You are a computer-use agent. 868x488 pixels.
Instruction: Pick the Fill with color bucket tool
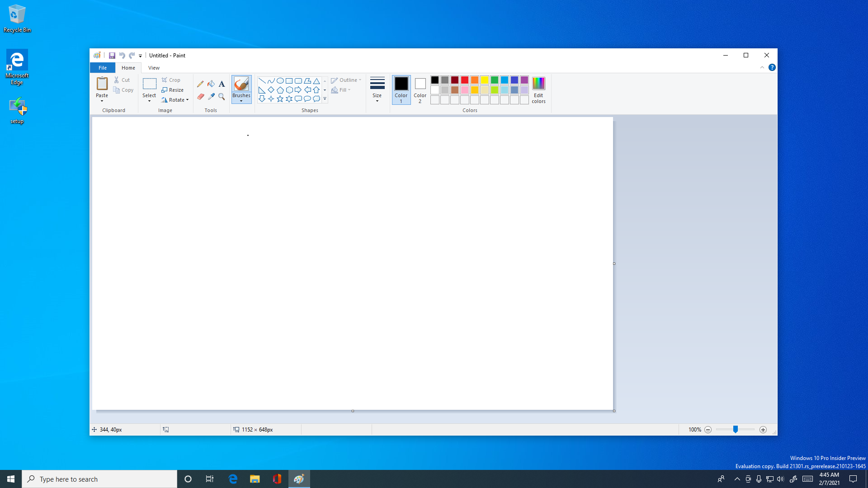tap(211, 84)
